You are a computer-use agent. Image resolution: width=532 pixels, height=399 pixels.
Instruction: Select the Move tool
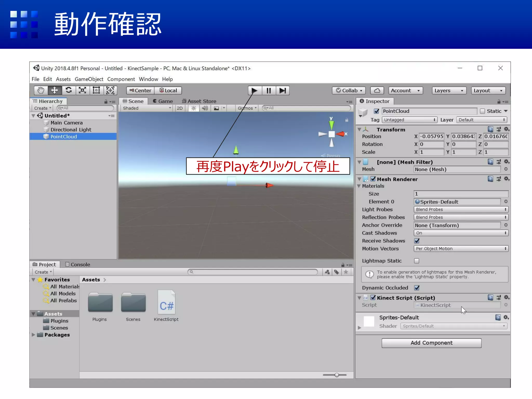click(x=55, y=90)
